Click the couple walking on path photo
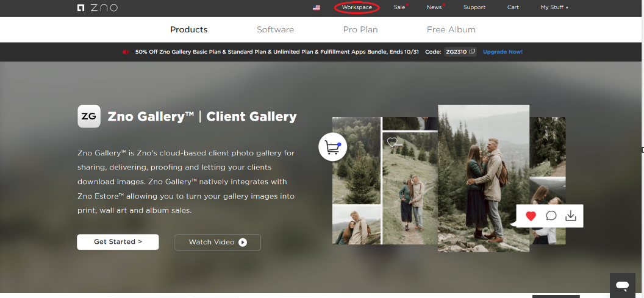The width and height of the screenshot is (644, 298). pyautogui.click(x=410, y=188)
